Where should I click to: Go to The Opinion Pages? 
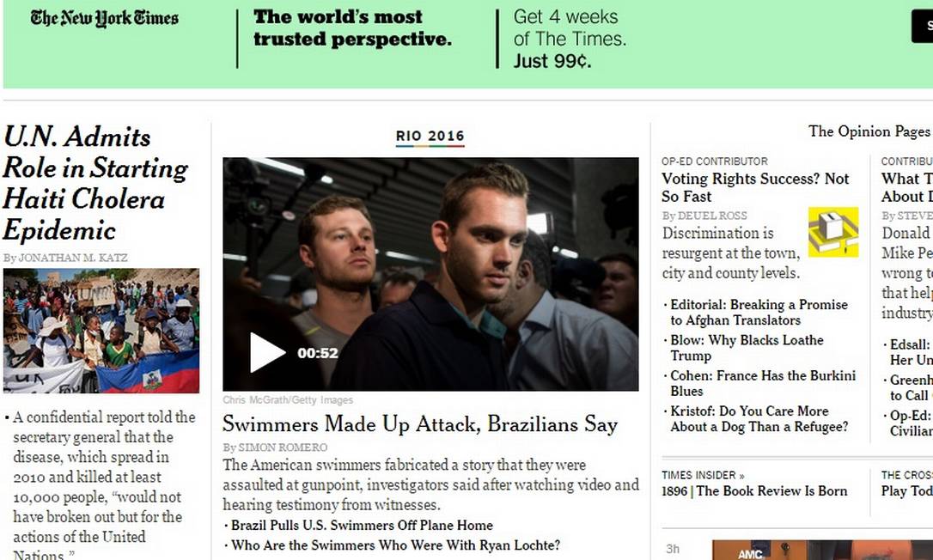(x=869, y=131)
